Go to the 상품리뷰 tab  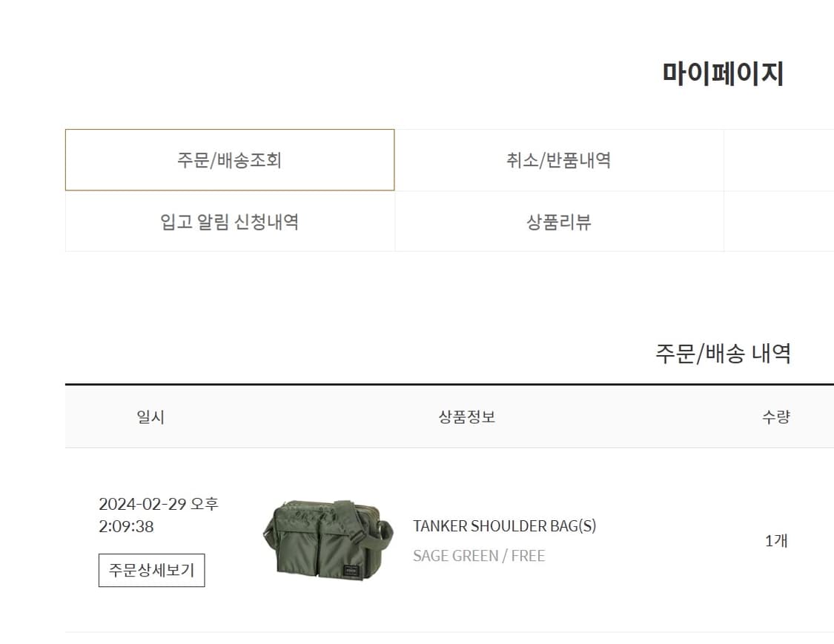point(559,222)
